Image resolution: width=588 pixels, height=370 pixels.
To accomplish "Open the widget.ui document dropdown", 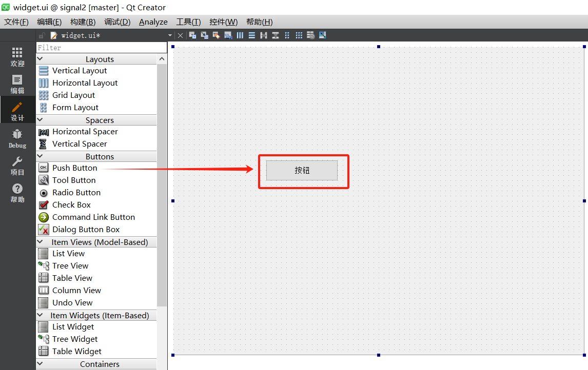I will 170,35.
